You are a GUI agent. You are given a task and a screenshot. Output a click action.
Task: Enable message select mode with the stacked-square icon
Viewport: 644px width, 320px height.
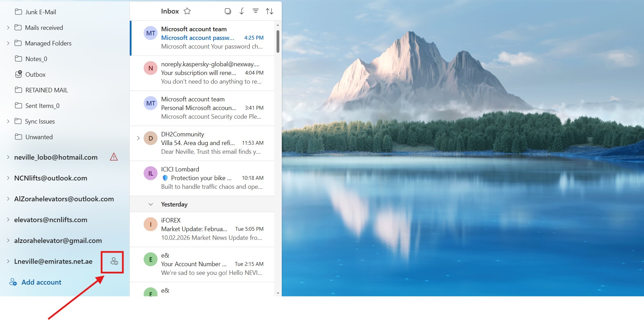(228, 11)
